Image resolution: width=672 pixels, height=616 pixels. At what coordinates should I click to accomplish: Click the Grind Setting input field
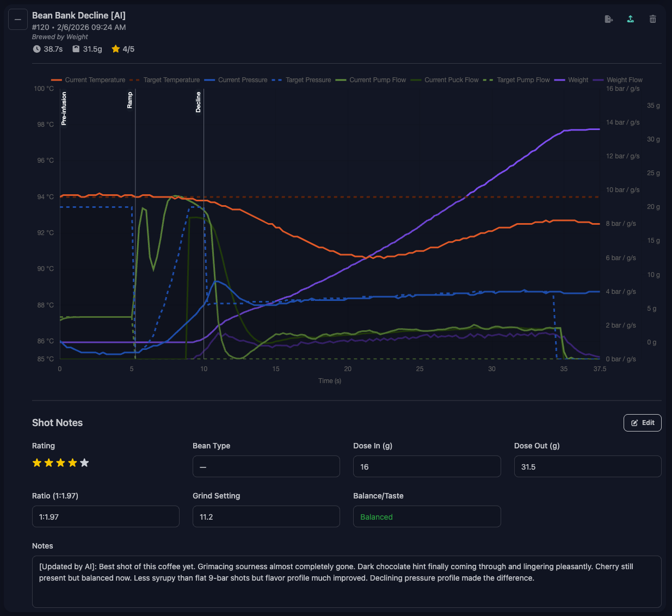[x=266, y=516]
